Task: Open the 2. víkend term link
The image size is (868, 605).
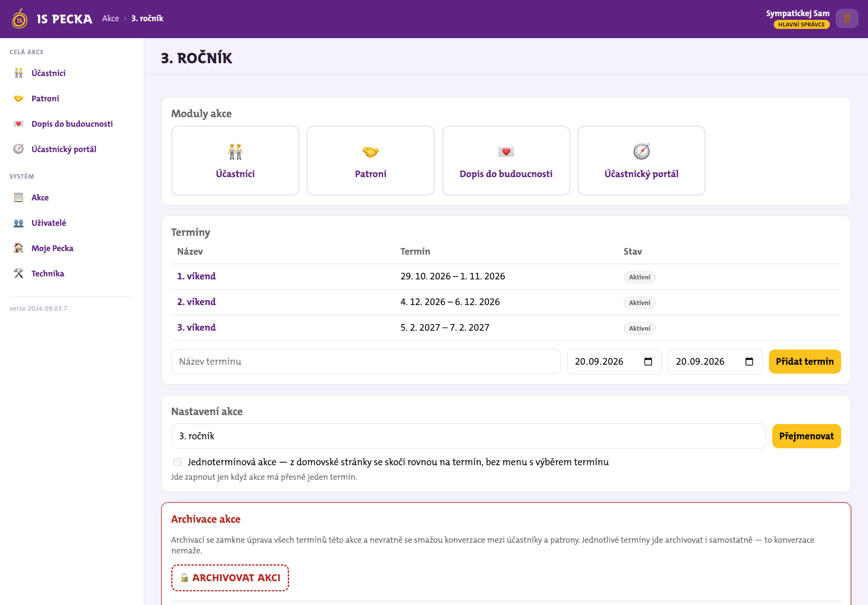Action: tap(196, 302)
